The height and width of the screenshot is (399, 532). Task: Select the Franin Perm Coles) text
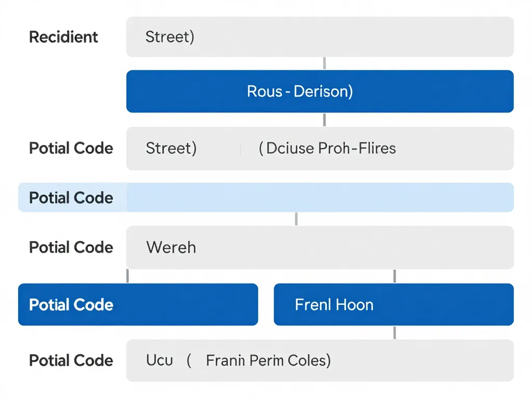[x=268, y=361]
